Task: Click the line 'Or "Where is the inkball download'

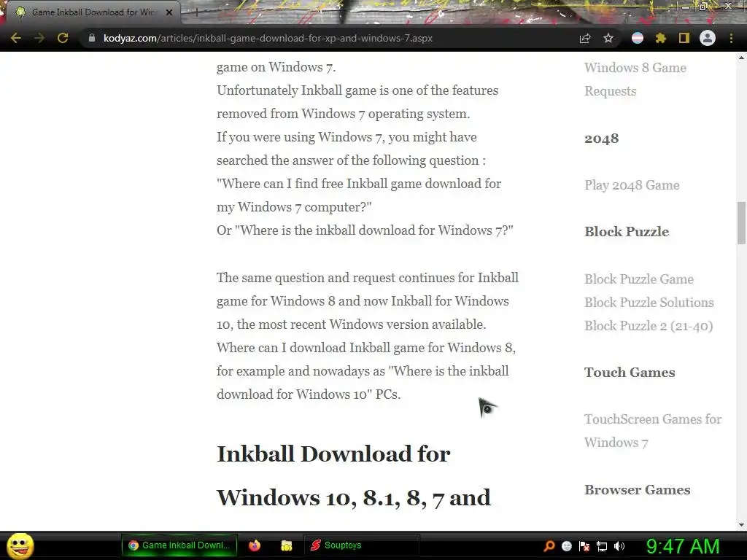Action: coord(365,230)
